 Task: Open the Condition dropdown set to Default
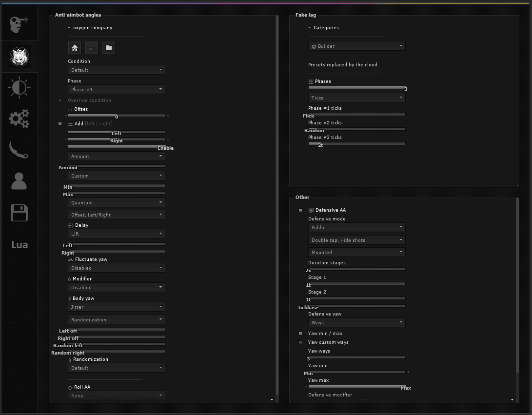pyautogui.click(x=117, y=70)
